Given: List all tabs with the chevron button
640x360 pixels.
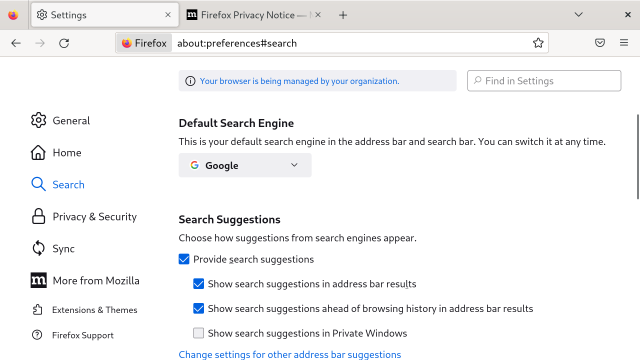Looking at the screenshot, I should pos(578,15).
